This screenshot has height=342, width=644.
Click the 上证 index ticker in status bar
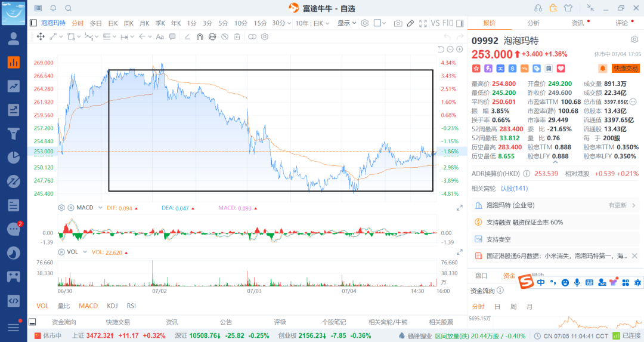(119, 336)
